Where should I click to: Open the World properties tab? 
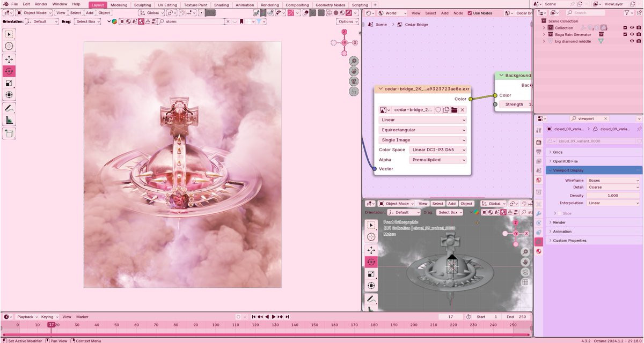[x=539, y=180]
